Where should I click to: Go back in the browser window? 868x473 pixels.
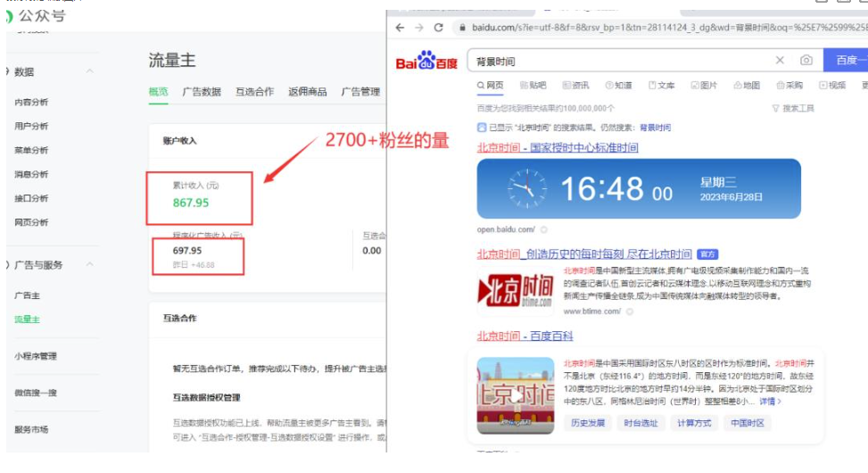(401, 27)
